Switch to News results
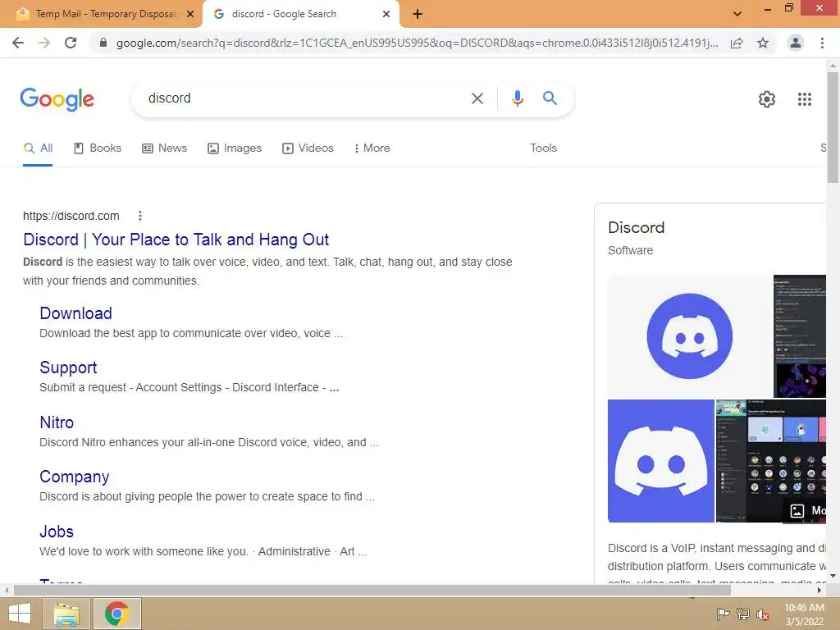This screenshot has height=630, width=840. pos(164,148)
